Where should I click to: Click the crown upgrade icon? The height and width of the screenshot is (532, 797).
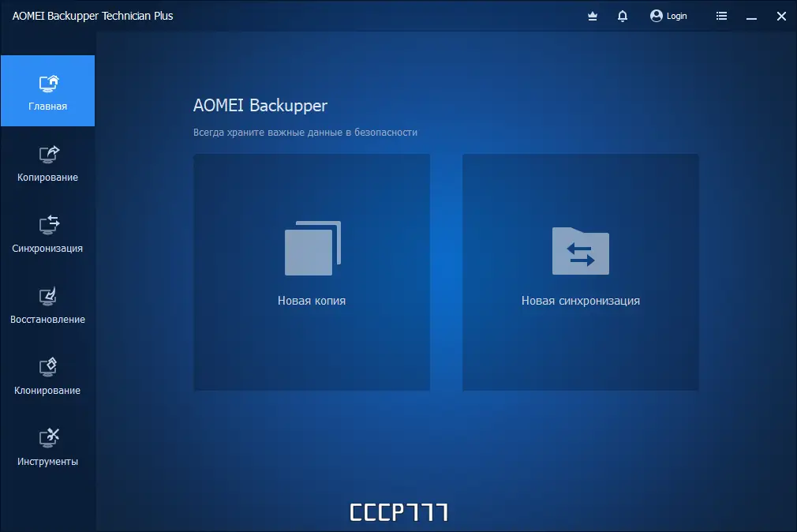tap(592, 15)
